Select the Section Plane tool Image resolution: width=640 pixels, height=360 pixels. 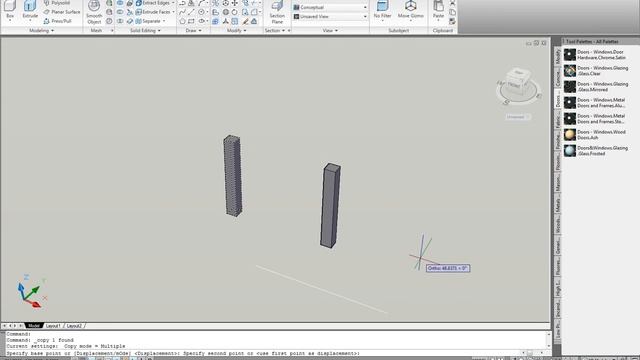click(277, 12)
